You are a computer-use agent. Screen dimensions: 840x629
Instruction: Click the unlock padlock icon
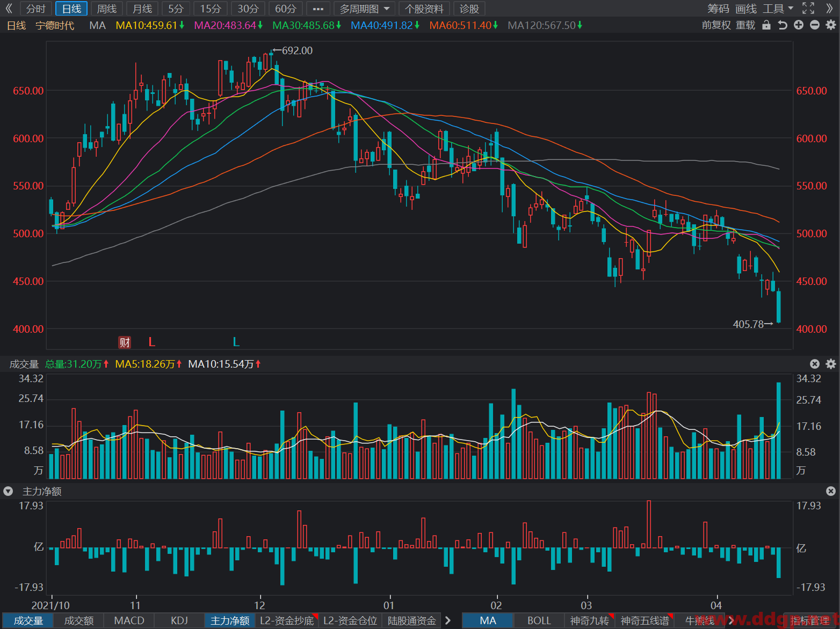coord(766,25)
